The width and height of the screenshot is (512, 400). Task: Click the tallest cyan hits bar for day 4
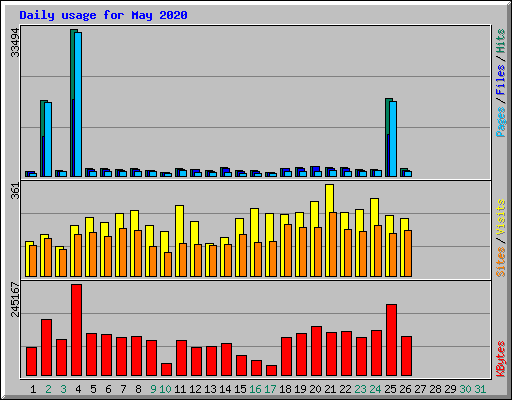(x=78, y=104)
